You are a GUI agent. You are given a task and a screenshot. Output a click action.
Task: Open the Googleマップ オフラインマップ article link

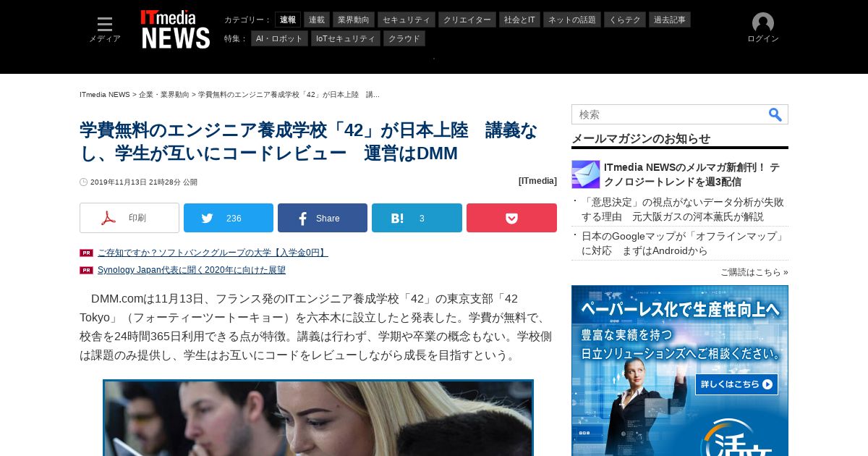pos(684,243)
